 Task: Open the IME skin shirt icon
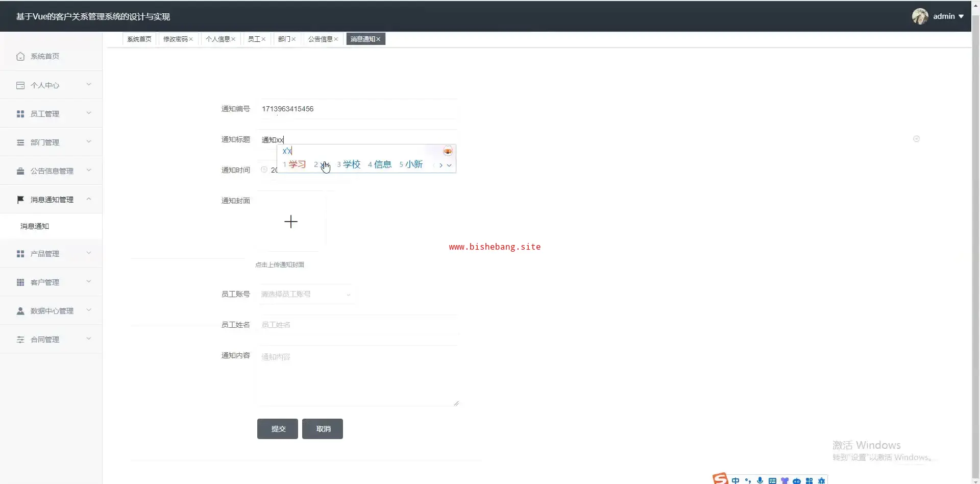pyautogui.click(x=785, y=480)
